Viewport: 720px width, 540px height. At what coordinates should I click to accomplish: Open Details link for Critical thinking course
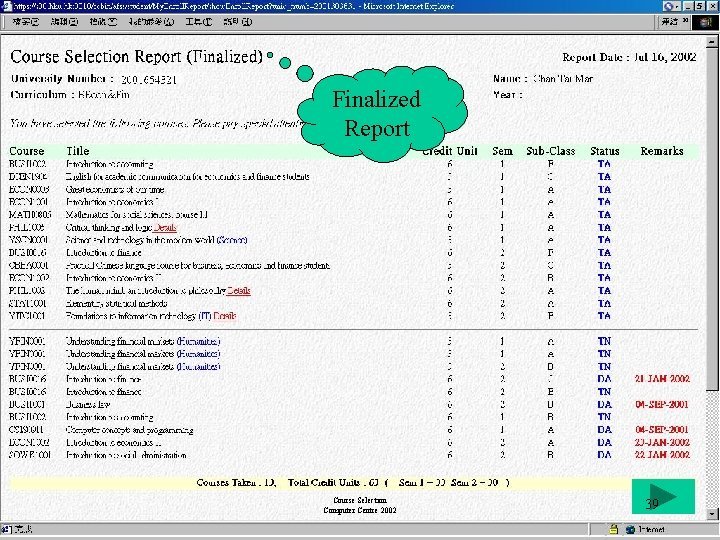pyautogui.click(x=165, y=227)
